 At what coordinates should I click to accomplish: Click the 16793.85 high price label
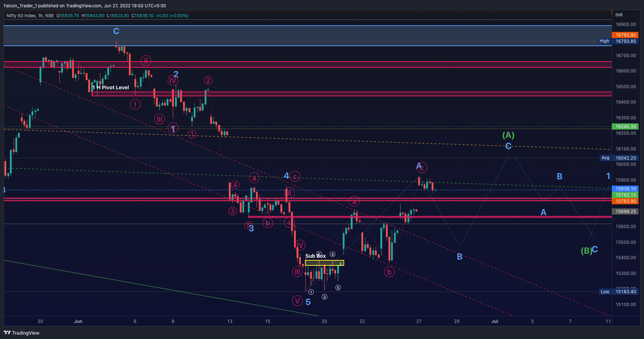pyautogui.click(x=625, y=41)
